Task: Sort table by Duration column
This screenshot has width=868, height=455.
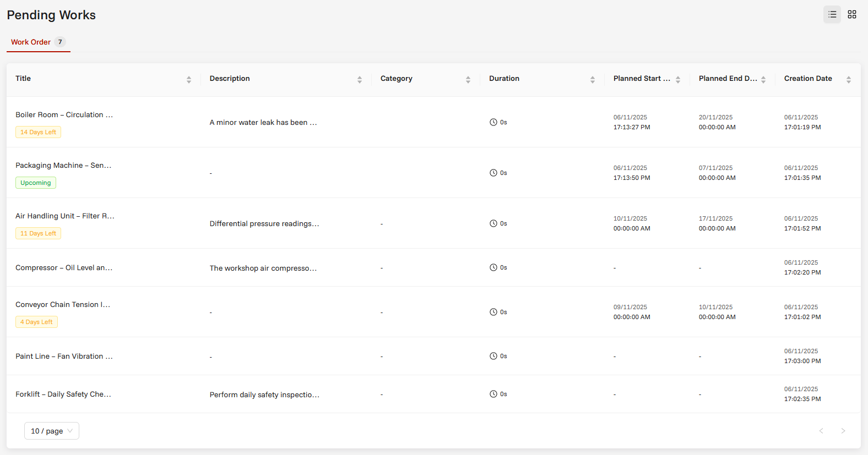Action: tap(593, 80)
